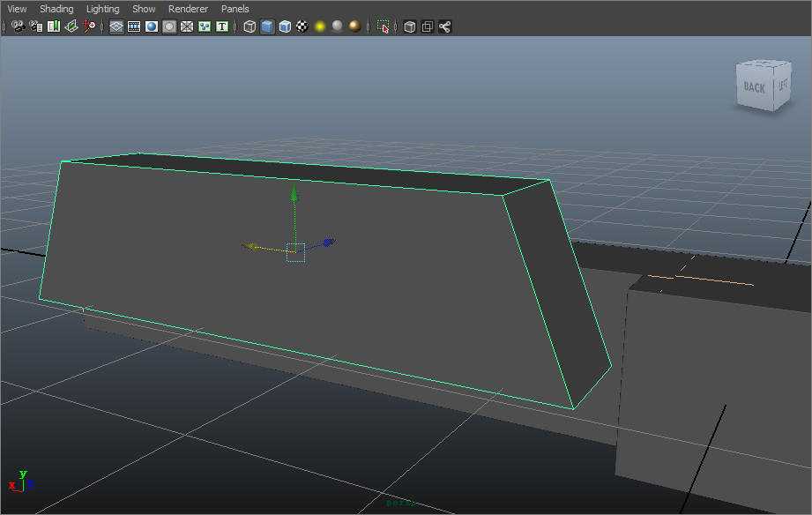This screenshot has height=515, width=812.
Task: Click the blue Z-axis move handle
Action: [328, 242]
